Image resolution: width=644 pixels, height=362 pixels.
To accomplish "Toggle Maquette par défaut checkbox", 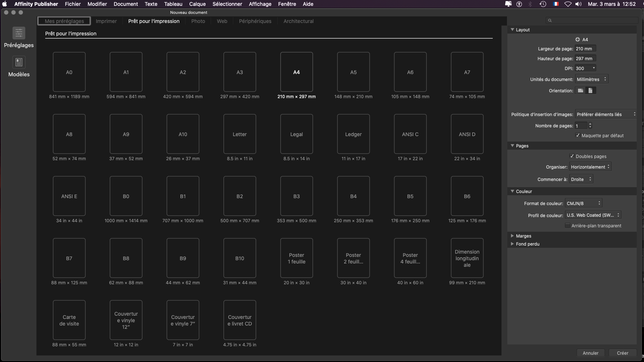I will click(x=578, y=135).
